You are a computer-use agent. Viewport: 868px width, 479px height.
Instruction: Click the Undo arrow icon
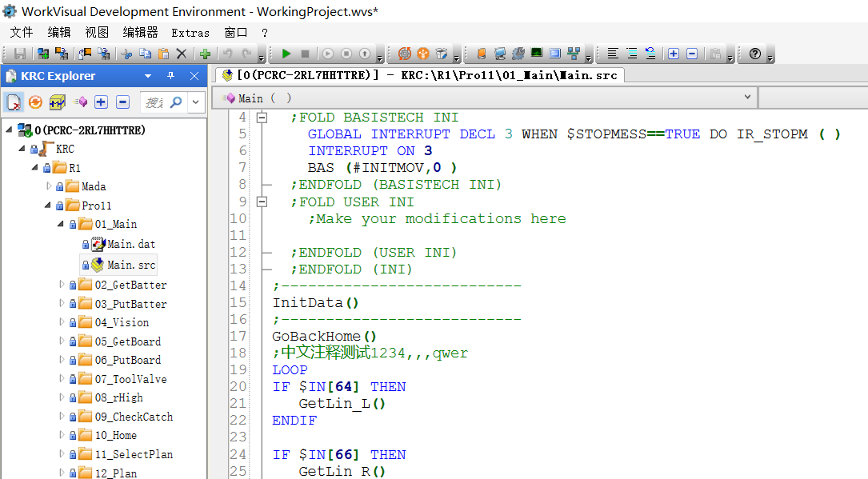[227, 54]
